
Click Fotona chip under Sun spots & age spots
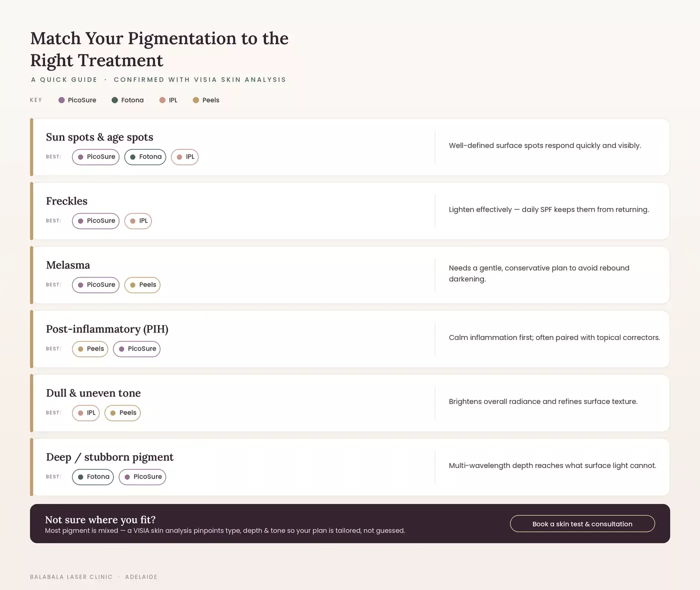pos(145,157)
